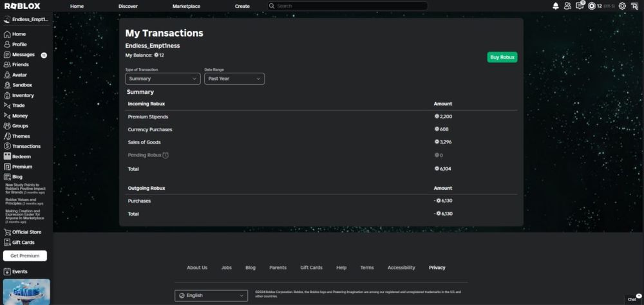The width and height of the screenshot is (644, 305).
Task: Click the Get Premium button
Action: click(25, 255)
